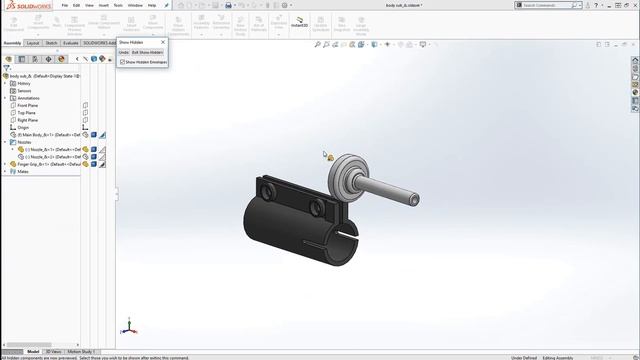Select the FeatureManager design tree tab icon
Image resolution: width=640 pixels, height=360 pixels.
(x=9, y=59)
